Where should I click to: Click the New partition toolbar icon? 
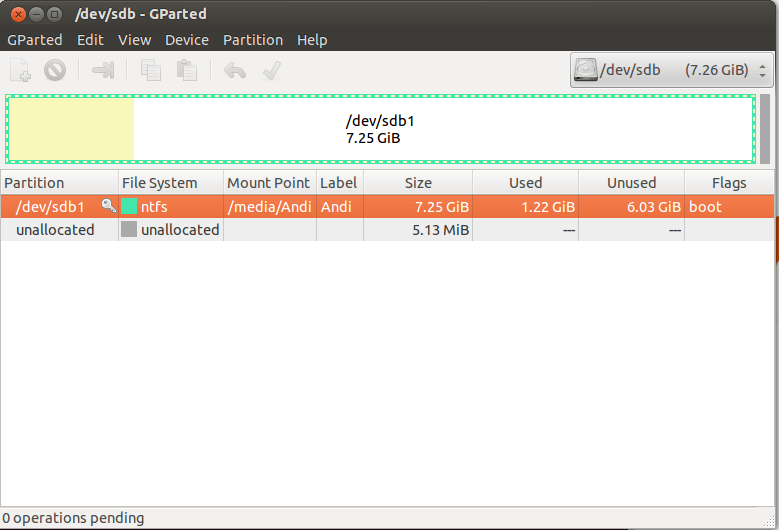click(x=20, y=70)
